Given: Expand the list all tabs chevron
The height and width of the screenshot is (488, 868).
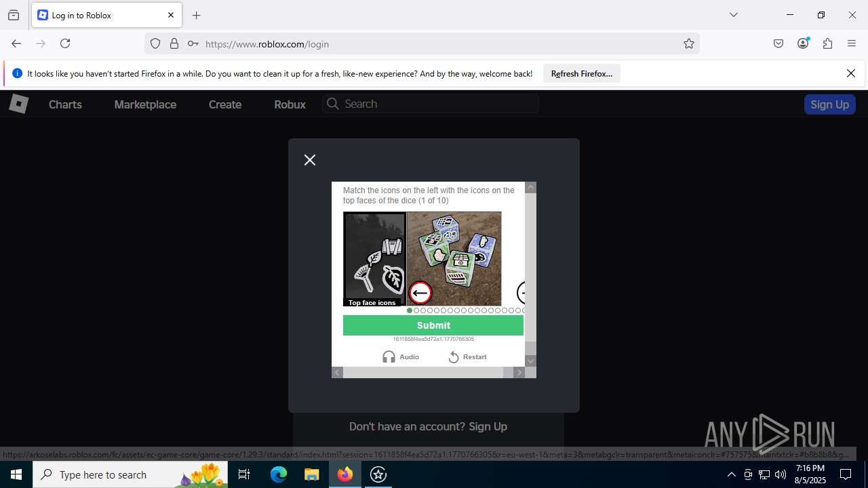Looking at the screenshot, I should pyautogui.click(x=734, y=15).
